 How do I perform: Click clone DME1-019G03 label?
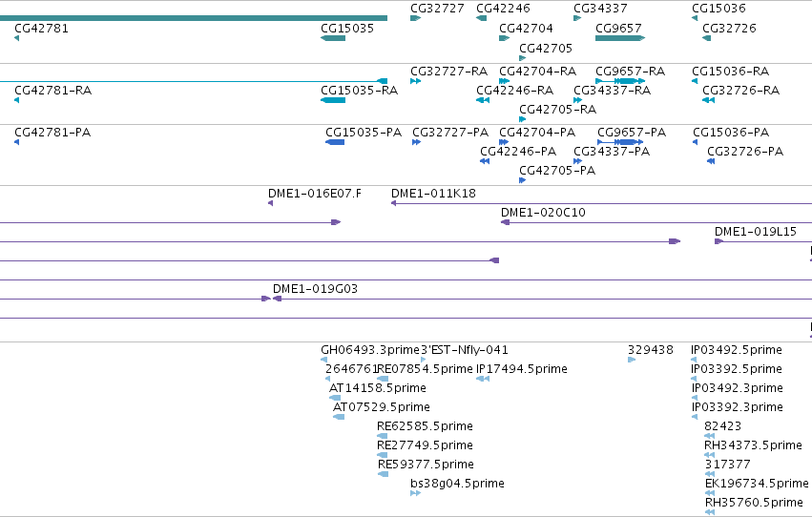click(316, 288)
